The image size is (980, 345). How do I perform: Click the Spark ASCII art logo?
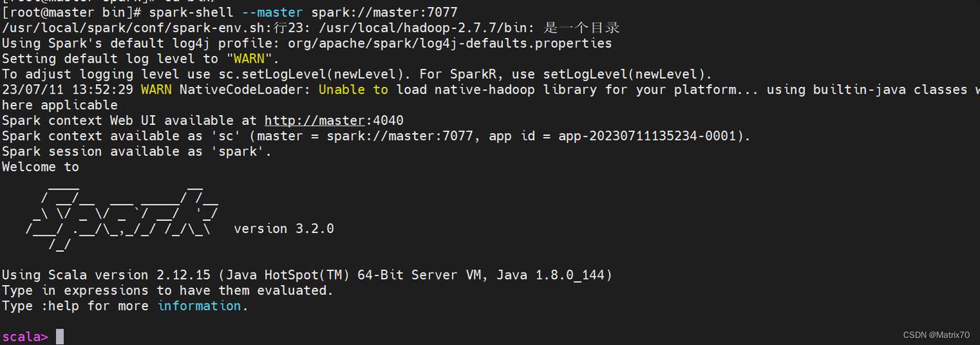pos(124,214)
